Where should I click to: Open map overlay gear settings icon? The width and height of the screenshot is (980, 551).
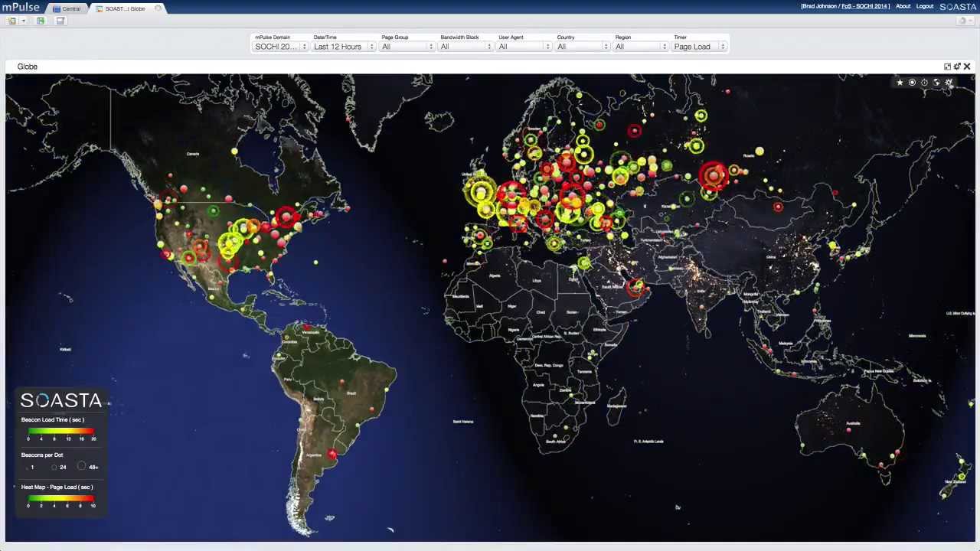(949, 82)
